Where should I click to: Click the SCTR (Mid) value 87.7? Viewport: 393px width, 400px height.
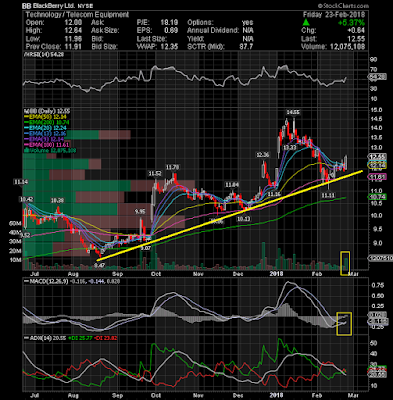click(x=247, y=47)
